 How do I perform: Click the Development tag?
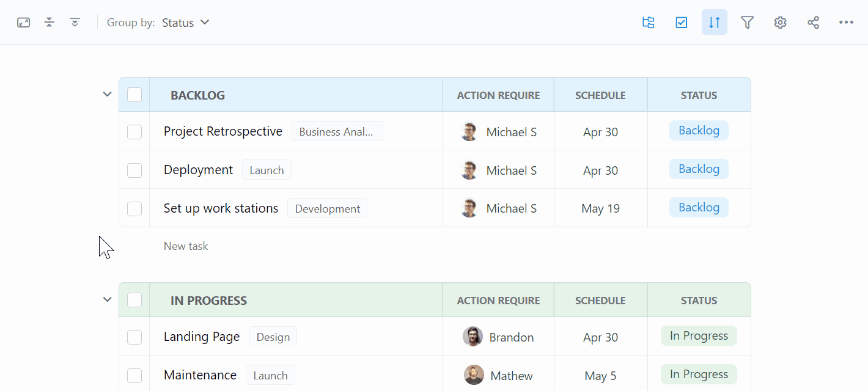[327, 208]
